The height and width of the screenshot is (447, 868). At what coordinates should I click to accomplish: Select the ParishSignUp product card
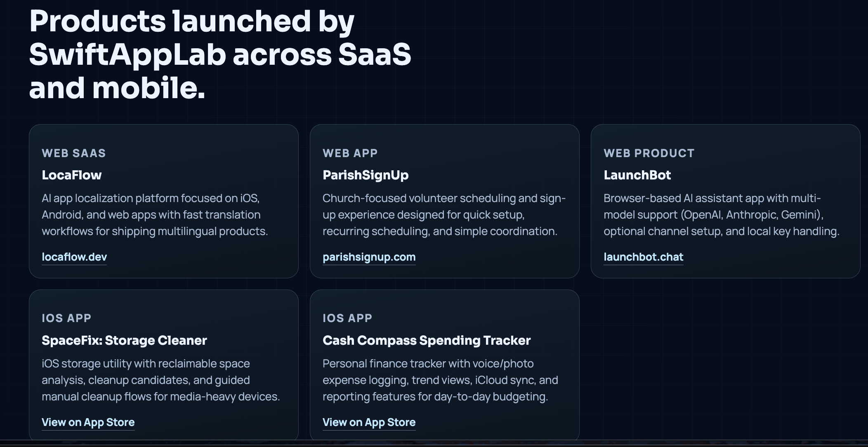(444, 201)
